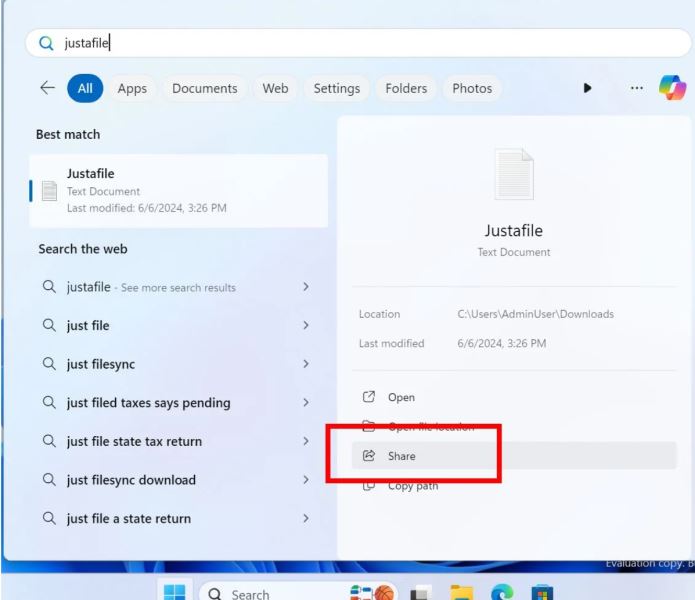Image resolution: width=695 pixels, height=600 pixels.
Task: Click the Open action icon
Action: 369,397
